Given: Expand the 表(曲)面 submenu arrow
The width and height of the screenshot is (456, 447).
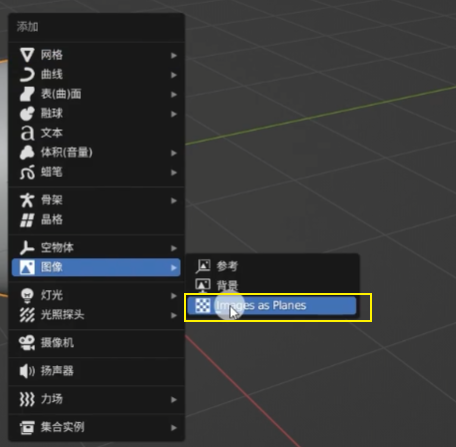Looking at the screenshot, I should click(174, 94).
